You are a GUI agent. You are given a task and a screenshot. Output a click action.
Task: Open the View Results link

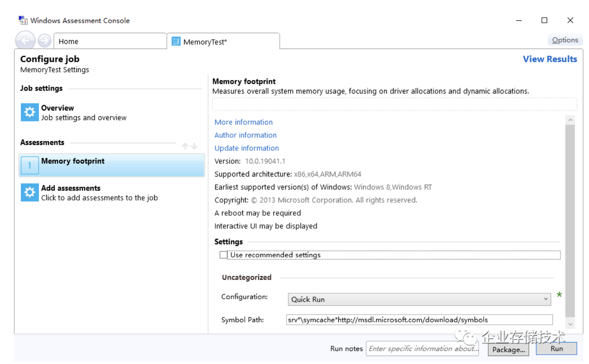(x=550, y=59)
